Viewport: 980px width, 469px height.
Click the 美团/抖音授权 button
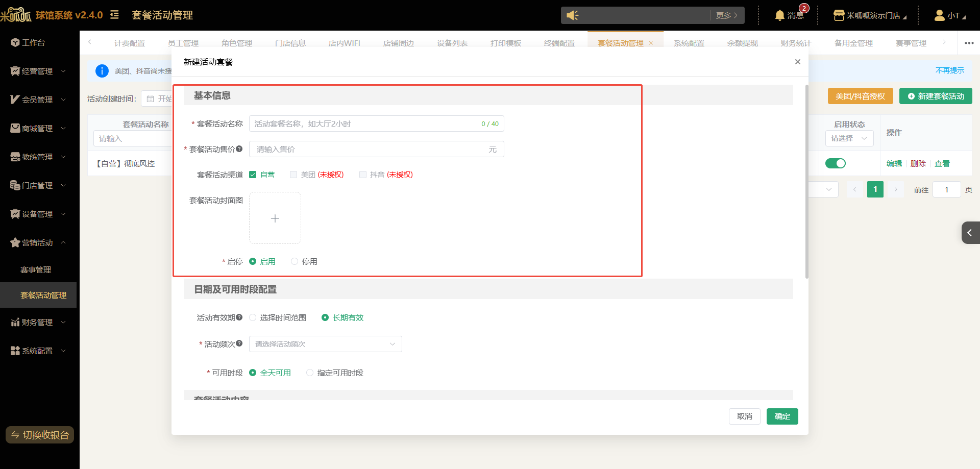(x=861, y=96)
